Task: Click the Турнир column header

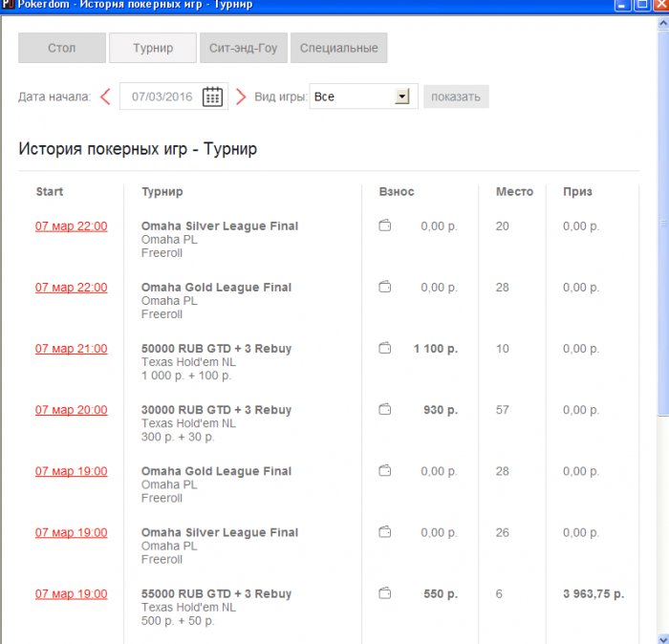Action: pyautogui.click(x=162, y=192)
